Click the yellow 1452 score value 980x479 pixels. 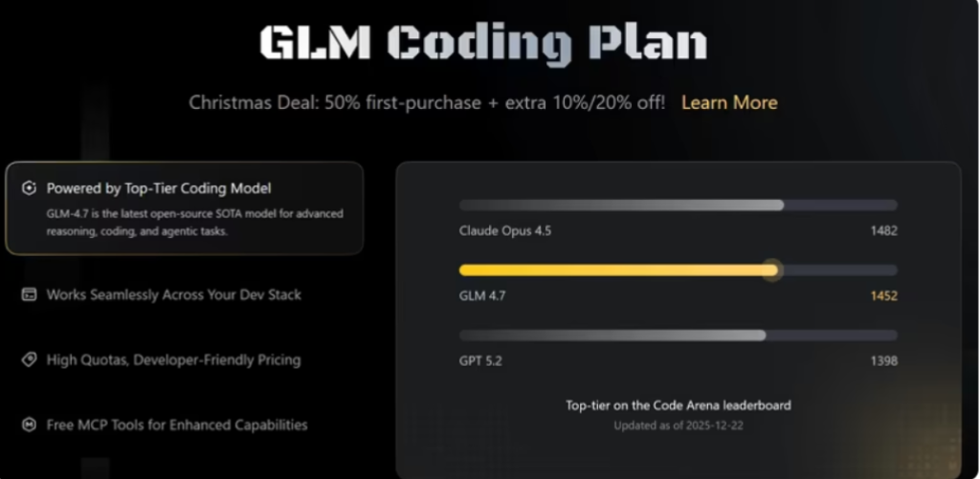click(883, 295)
